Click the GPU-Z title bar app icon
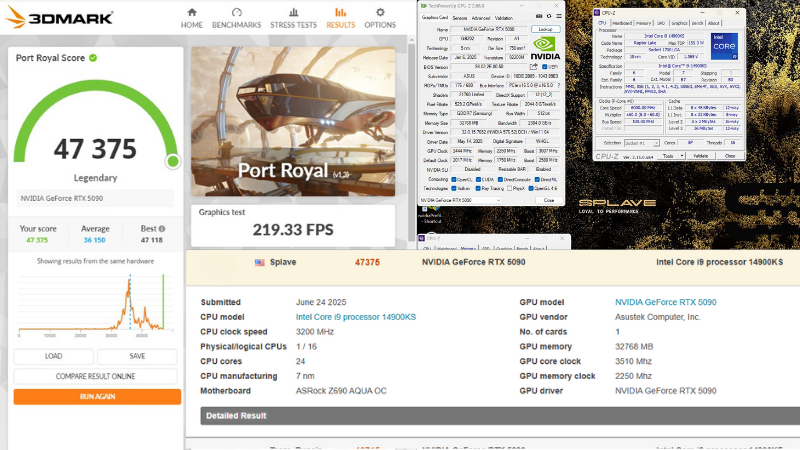 tap(423, 6)
